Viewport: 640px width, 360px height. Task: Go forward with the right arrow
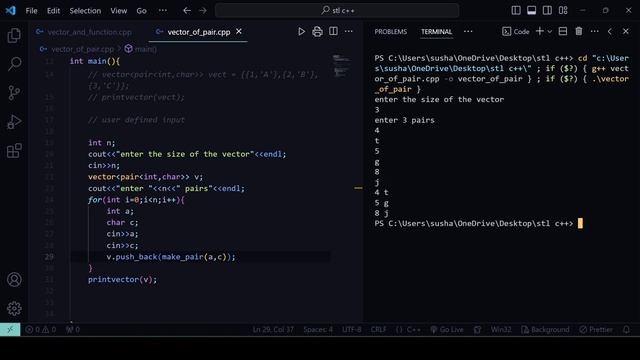click(203, 11)
